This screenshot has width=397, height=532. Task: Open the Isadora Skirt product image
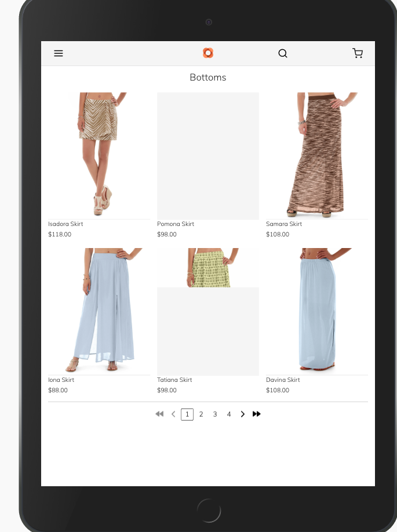point(99,156)
